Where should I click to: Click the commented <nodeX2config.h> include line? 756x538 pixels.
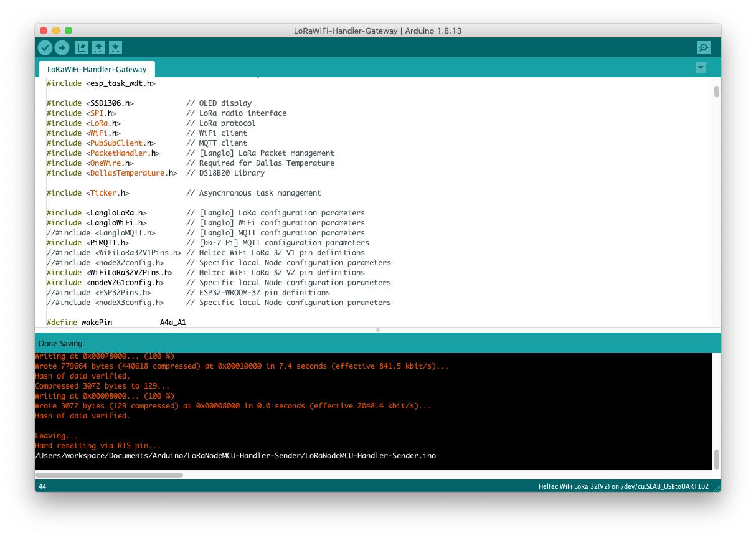coord(219,263)
